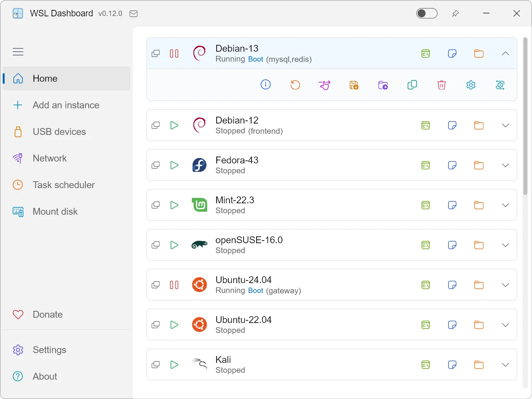Restart Debian-13 with the orange restart icon
532x399 pixels.
coord(295,85)
